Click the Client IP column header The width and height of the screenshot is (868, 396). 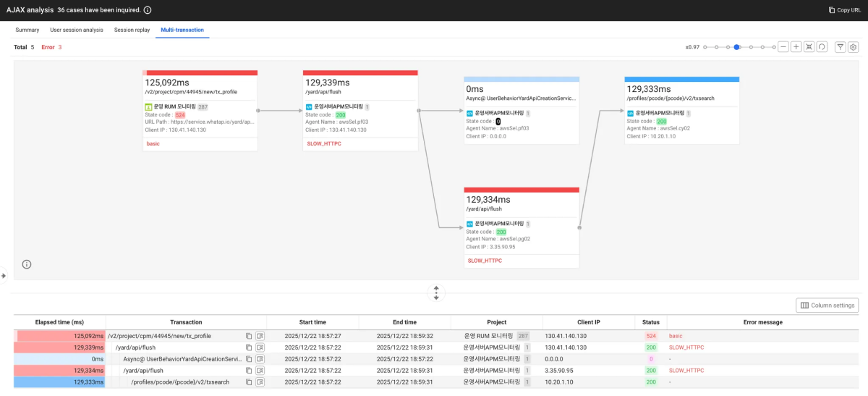pyautogui.click(x=588, y=322)
